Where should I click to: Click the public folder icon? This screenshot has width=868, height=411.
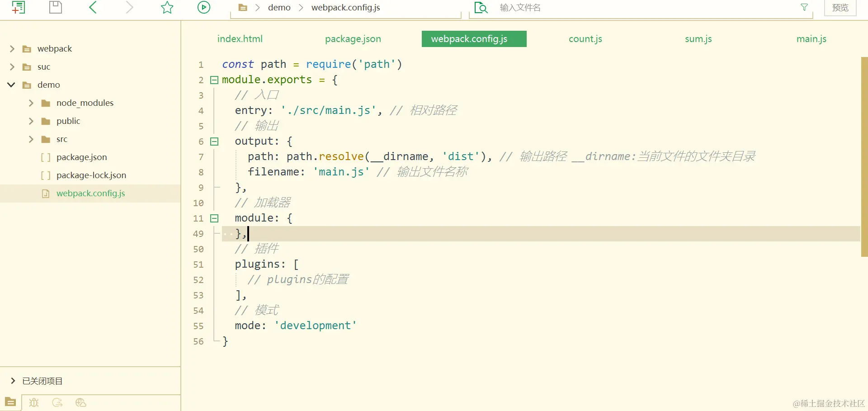[x=46, y=121]
